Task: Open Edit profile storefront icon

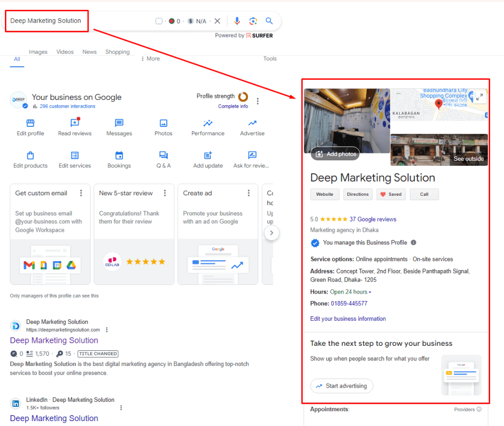Action: 31,123
